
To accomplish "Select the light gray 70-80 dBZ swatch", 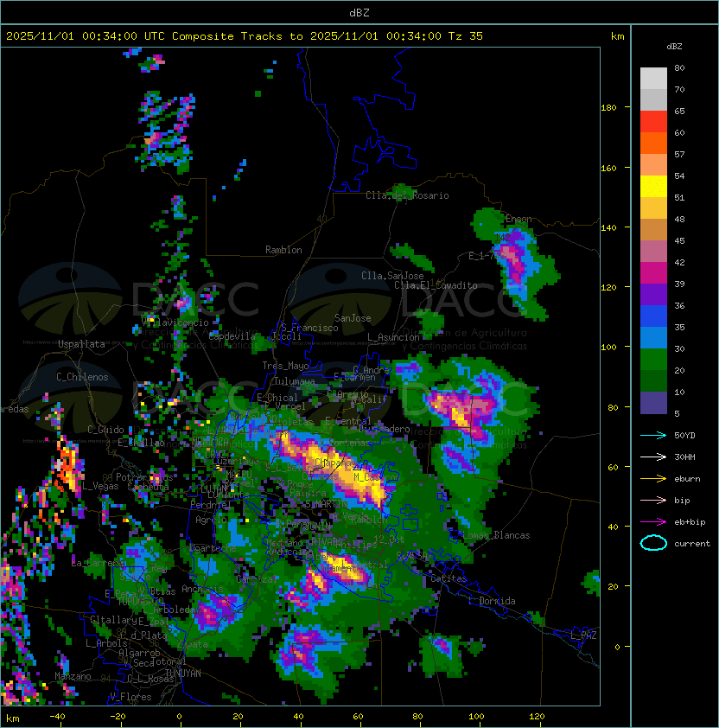I will tap(653, 78).
